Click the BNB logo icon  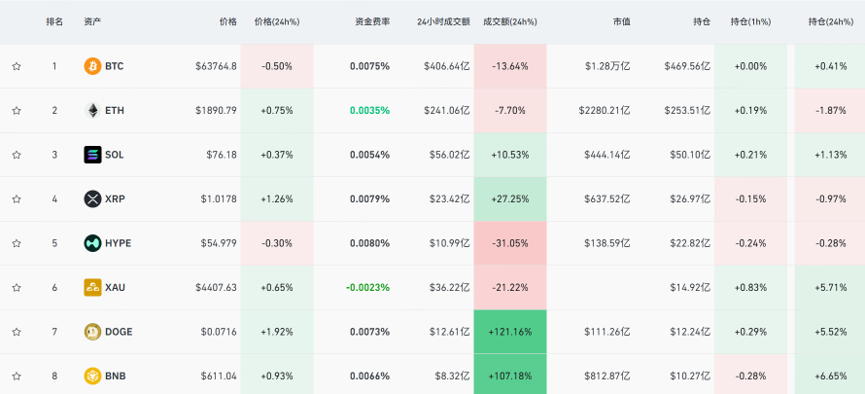click(x=93, y=376)
